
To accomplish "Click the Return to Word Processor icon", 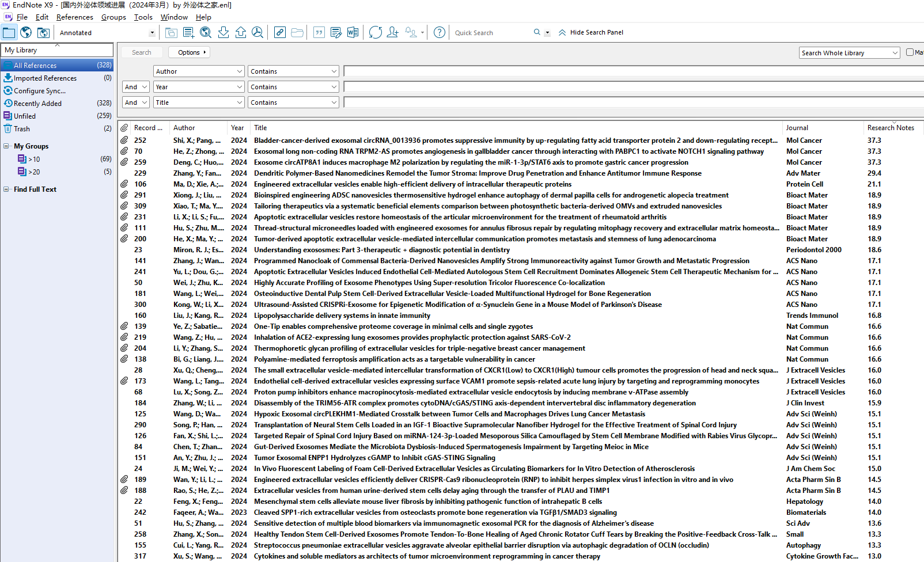I will (x=353, y=33).
